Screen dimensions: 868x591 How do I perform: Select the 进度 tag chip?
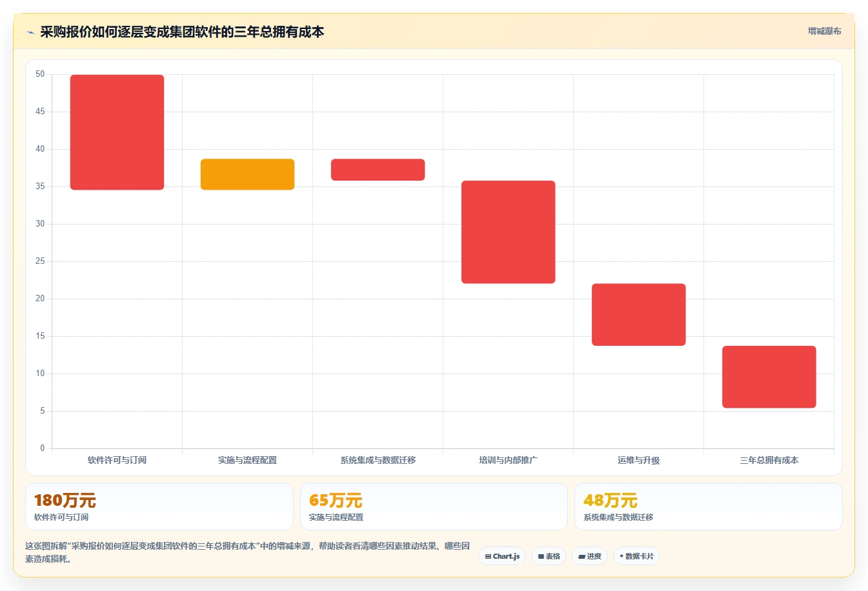coord(590,556)
